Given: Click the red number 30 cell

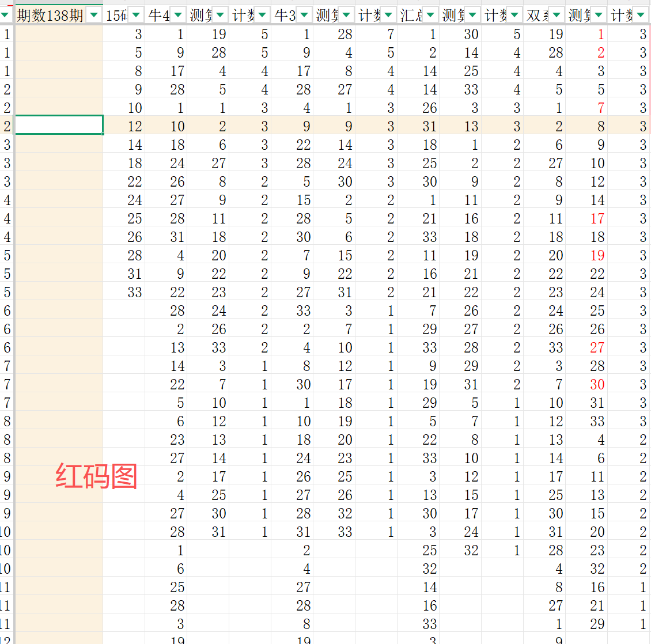Looking at the screenshot, I should pyautogui.click(x=586, y=384).
